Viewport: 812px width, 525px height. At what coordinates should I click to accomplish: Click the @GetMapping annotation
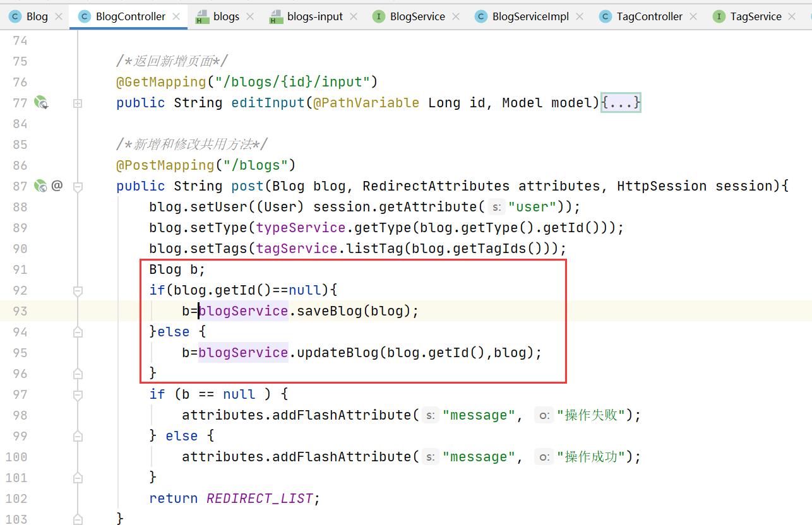161,81
